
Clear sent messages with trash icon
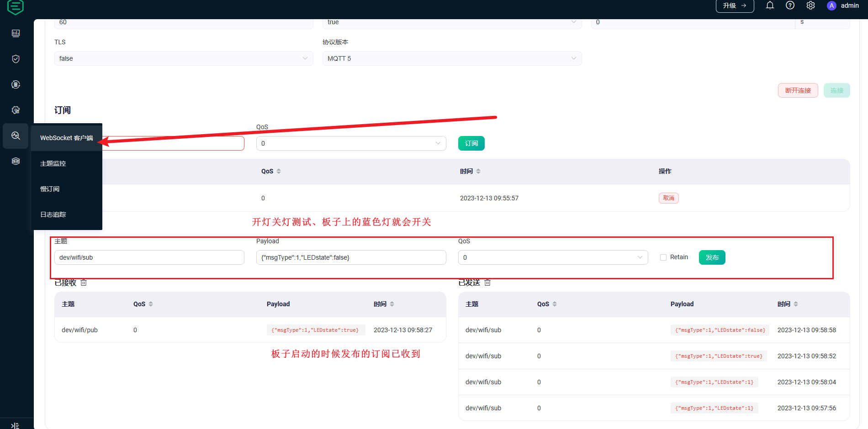coord(487,283)
